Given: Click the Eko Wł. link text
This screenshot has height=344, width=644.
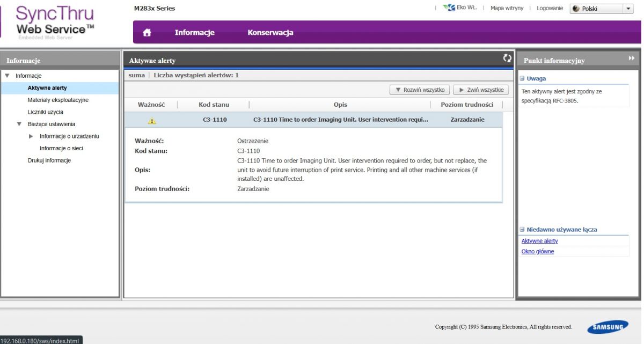Looking at the screenshot, I should pyautogui.click(x=467, y=8).
